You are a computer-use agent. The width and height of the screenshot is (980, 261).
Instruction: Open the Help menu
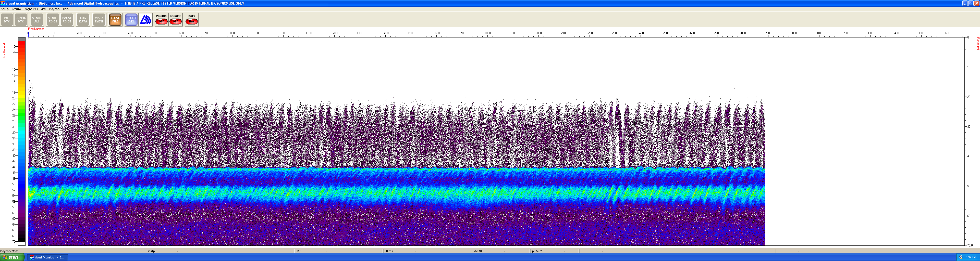pyautogui.click(x=66, y=9)
